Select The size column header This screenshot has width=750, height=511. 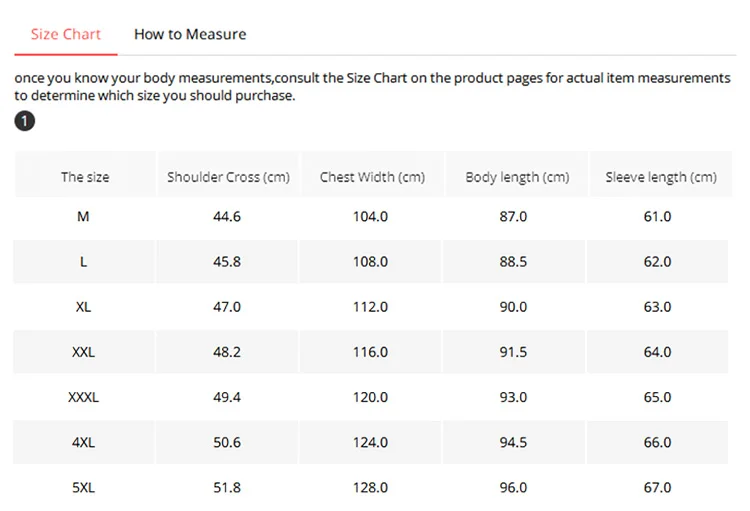(x=85, y=177)
